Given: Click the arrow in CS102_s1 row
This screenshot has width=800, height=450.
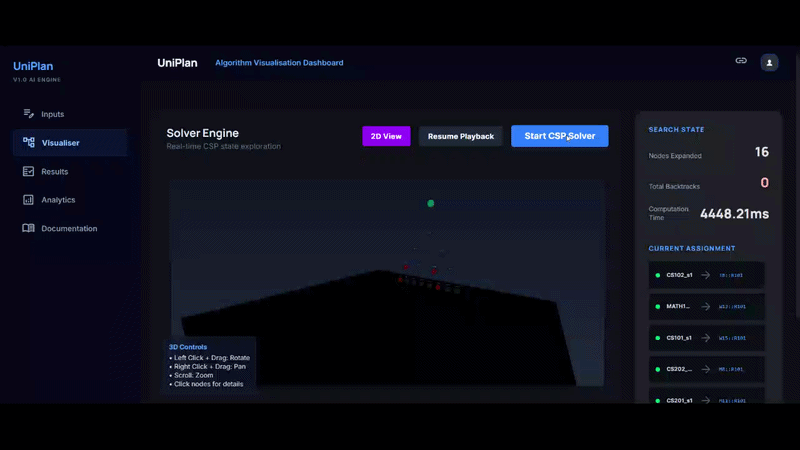Looking at the screenshot, I should pos(706,275).
